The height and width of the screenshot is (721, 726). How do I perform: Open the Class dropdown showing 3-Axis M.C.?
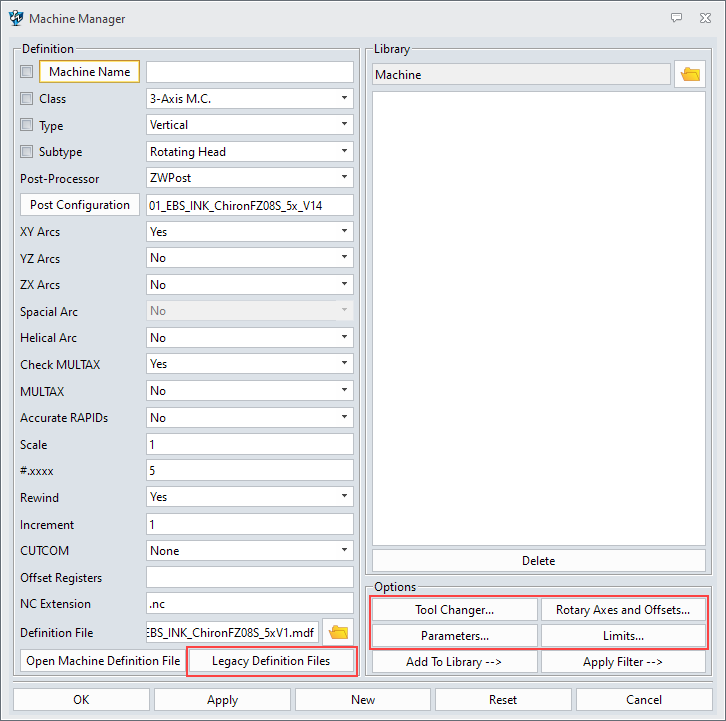pyautogui.click(x=250, y=98)
